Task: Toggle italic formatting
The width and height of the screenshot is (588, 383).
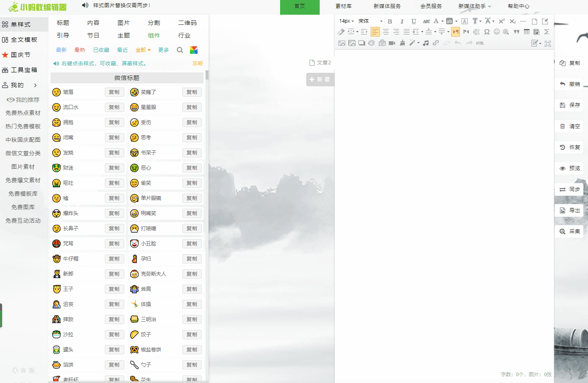Action: [x=402, y=21]
